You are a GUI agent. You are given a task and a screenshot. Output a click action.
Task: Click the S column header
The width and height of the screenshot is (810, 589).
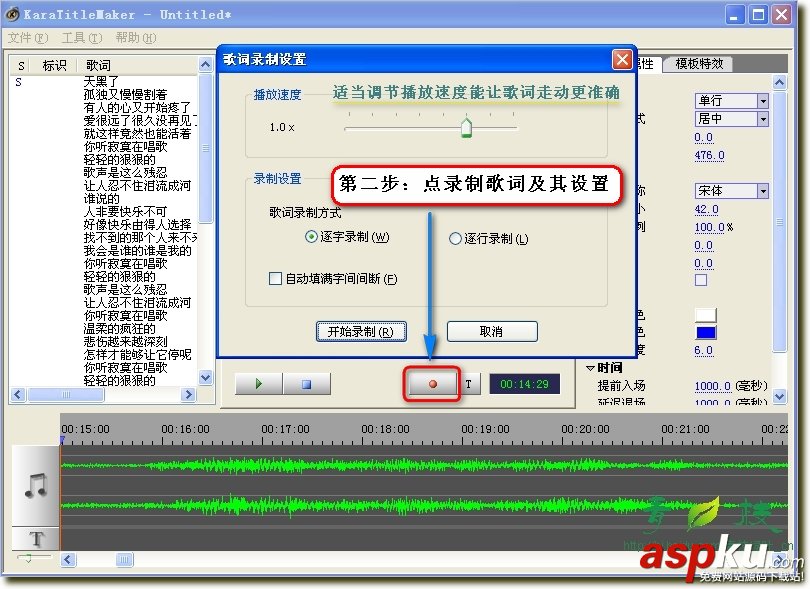coord(21,66)
